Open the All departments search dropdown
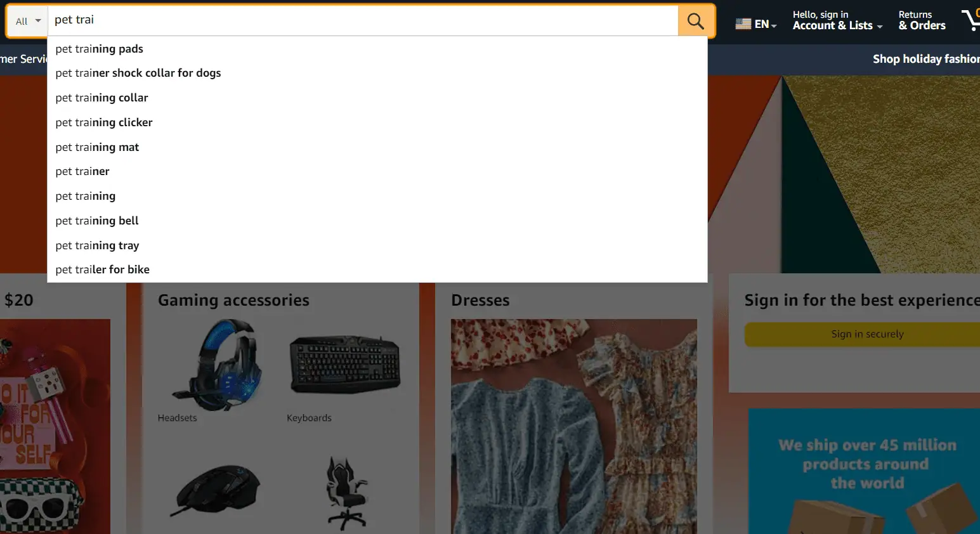This screenshot has height=534, width=980. [28, 21]
